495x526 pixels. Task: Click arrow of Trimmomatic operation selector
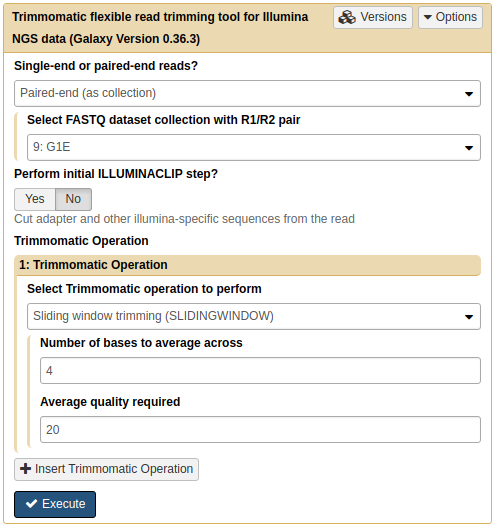(x=469, y=317)
